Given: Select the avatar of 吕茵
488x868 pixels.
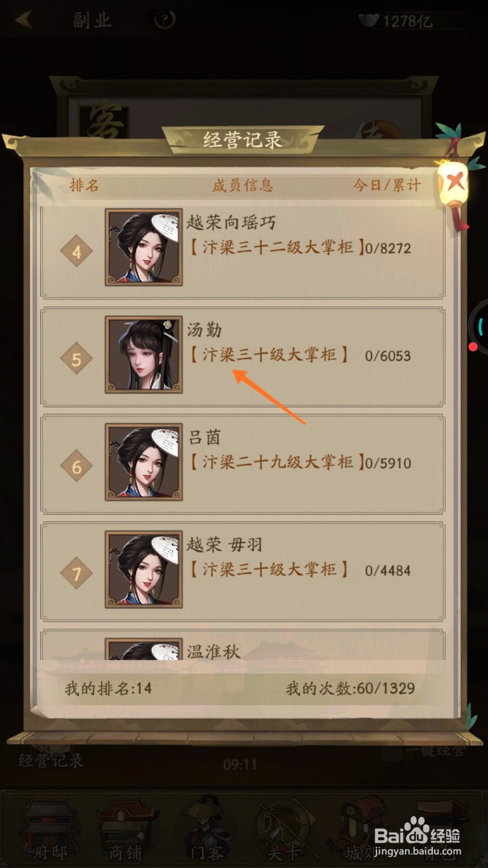Looking at the screenshot, I should (x=144, y=462).
